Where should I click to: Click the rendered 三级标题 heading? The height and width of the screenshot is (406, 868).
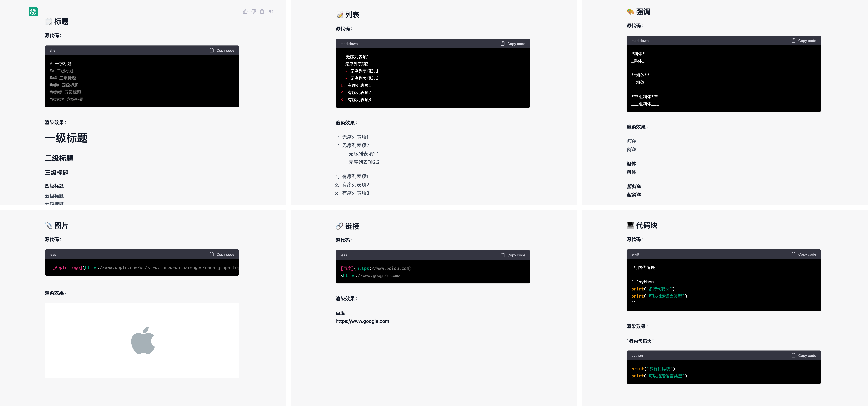click(57, 173)
